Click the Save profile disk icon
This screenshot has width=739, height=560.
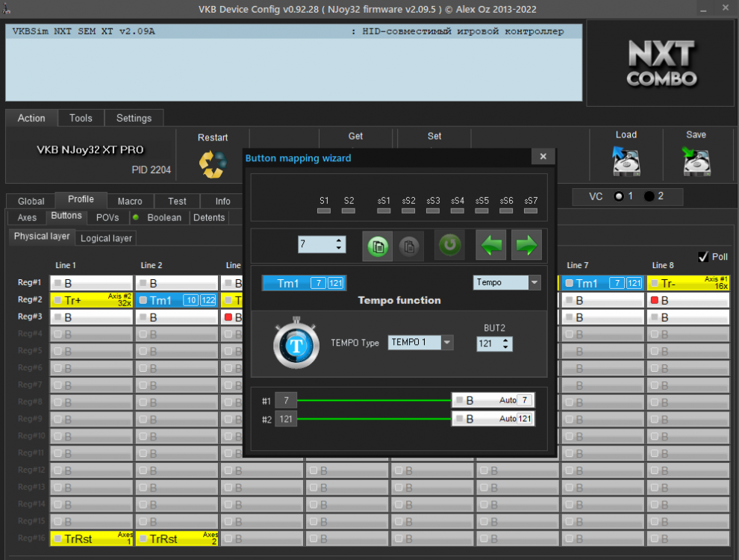pos(696,161)
